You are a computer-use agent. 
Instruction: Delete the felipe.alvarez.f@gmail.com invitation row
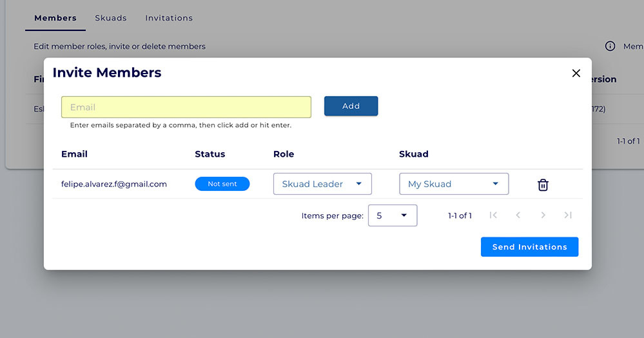tap(543, 184)
